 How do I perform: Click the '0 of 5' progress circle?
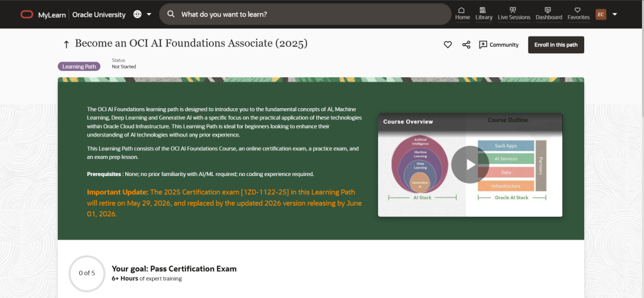pos(87,273)
